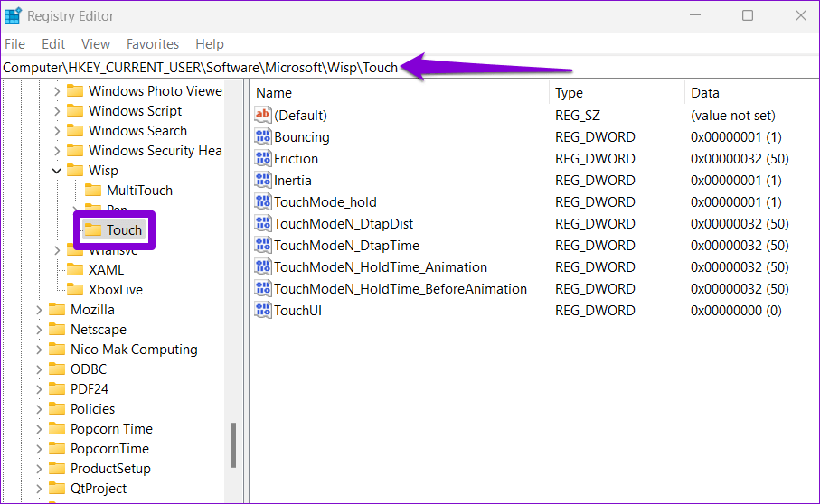Select the TouchModeN_DtapDist value name
Viewport: 820px width, 504px height.
point(344,223)
